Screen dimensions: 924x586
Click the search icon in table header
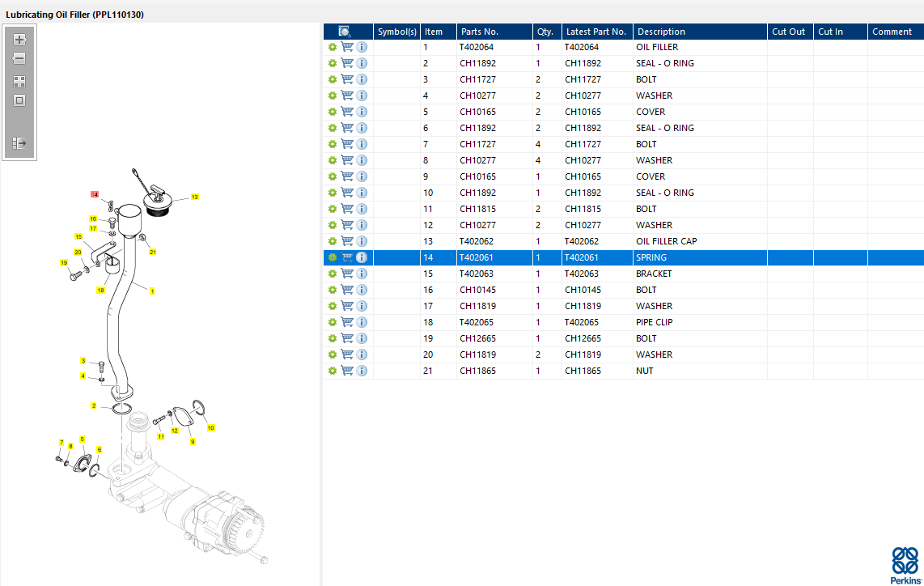coord(345,32)
